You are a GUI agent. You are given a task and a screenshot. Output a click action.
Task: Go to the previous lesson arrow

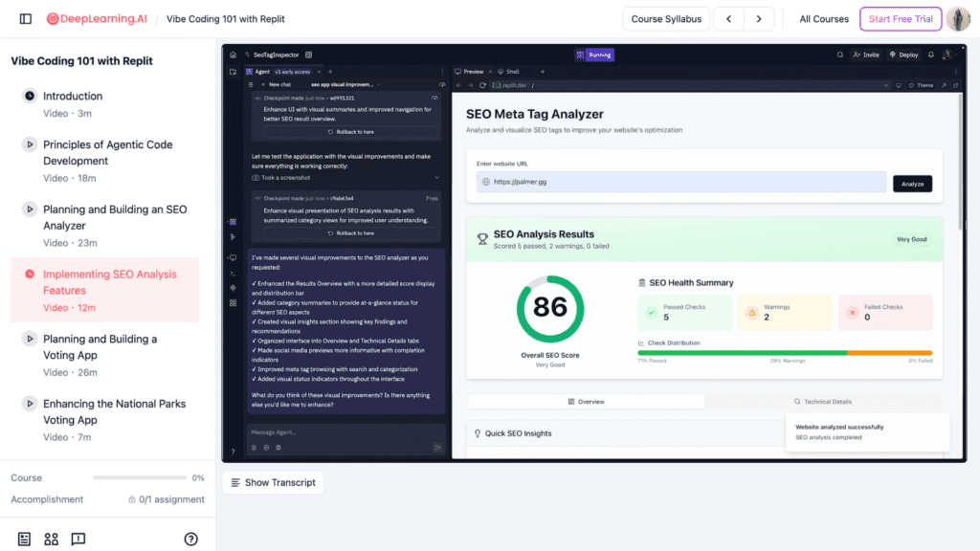(728, 19)
